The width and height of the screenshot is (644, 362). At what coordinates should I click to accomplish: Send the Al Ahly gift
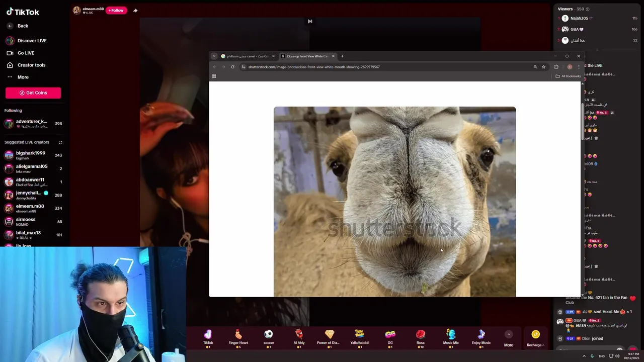click(x=299, y=338)
